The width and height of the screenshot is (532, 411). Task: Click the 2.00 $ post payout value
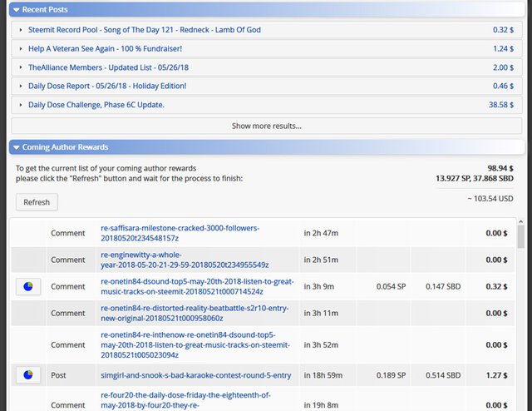tap(503, 67)
